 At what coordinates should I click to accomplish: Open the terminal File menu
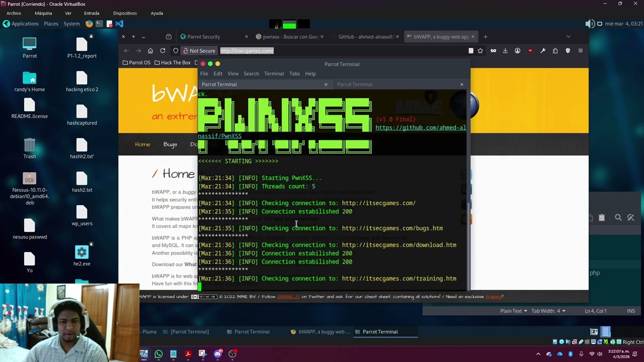coord(204,74)
